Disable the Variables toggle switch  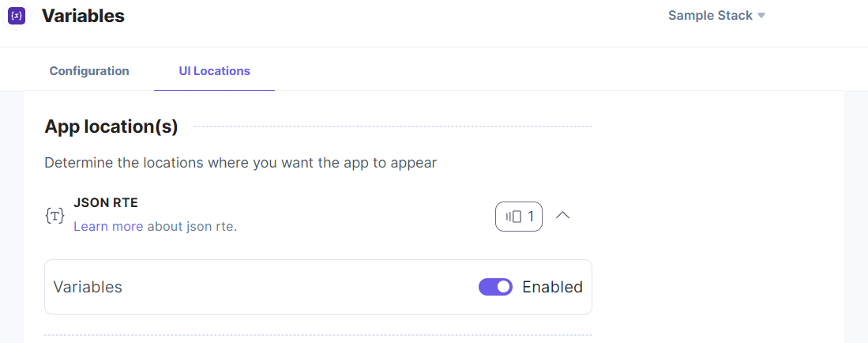pyautogui.click(x=495, y=287)
